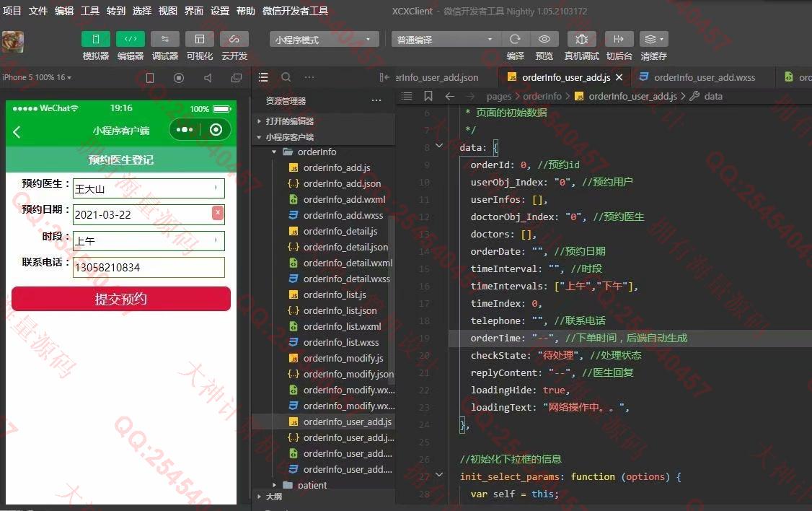Click the editor outline lines icon
Screen dimensions: 812x511
pos(407,96)
